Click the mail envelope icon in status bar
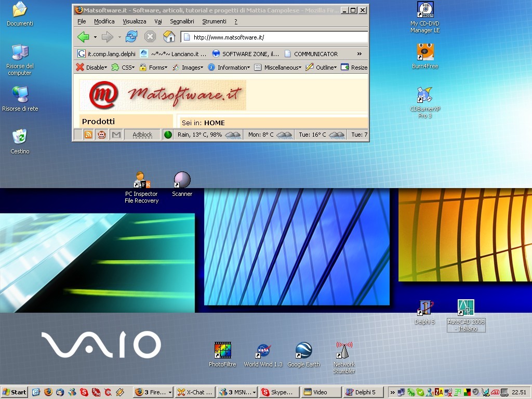This screenshot has width=532, height=399. click(116, 135)
